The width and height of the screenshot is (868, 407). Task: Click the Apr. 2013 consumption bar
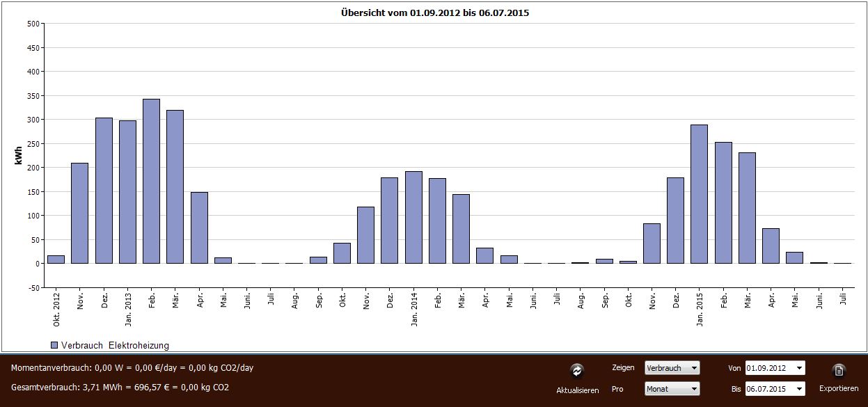click(199, 228)
